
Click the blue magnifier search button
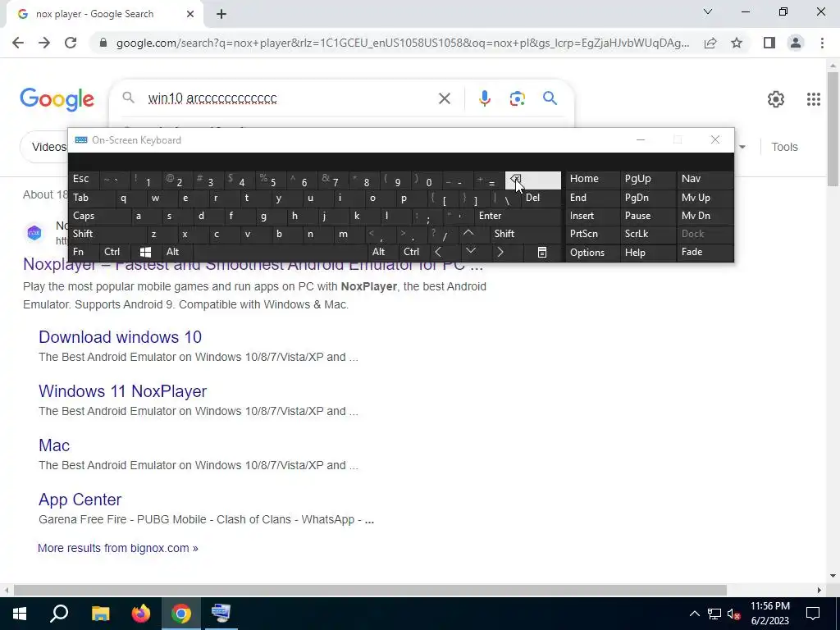(550, 98)
